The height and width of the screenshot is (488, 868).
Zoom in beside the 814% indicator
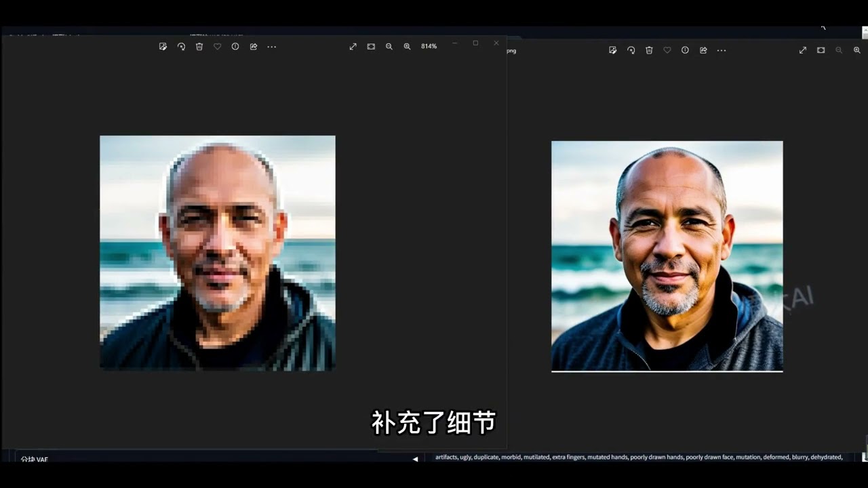tap(407, 46)
